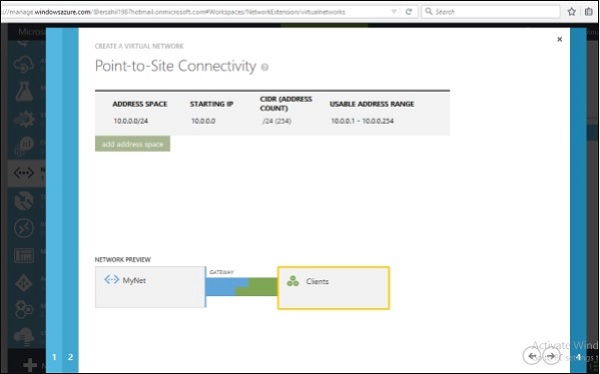Image resolution: width=600 pixels, height=374 pixels.
Task: Click the ADDRESS SPACE column header
Action: [x=140, y=104]
